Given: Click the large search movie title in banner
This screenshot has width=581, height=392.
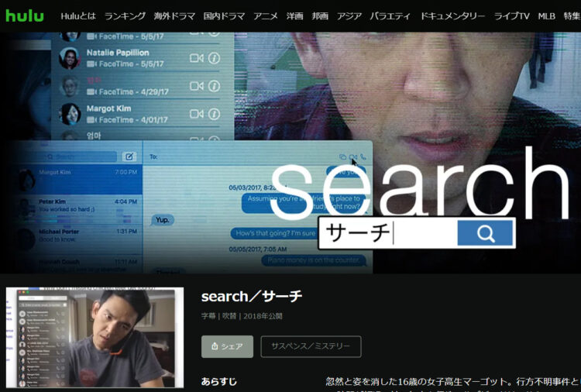Looking at the screenshot, I should coord(420,184).
